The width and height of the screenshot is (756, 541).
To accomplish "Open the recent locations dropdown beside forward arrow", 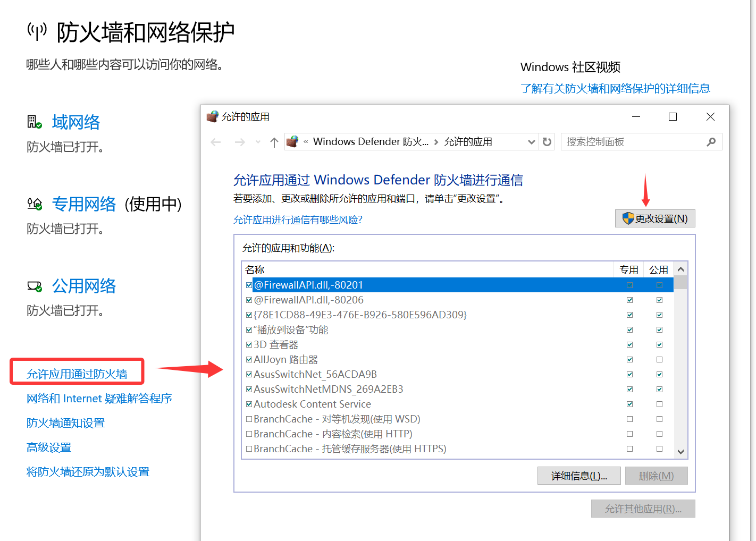I will [x=258, y=141].
